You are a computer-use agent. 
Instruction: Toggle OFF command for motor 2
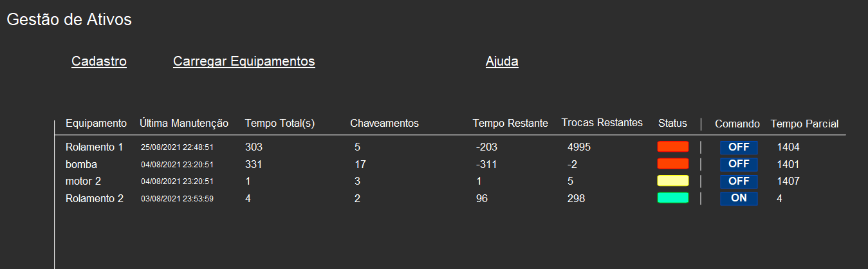pyautogui.click(x=739, y=181)
